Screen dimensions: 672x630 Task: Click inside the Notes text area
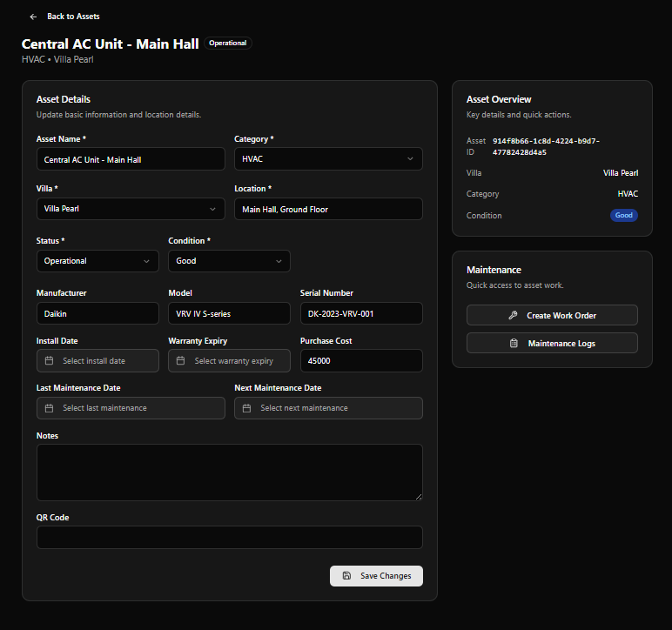(x=230, y=473)
